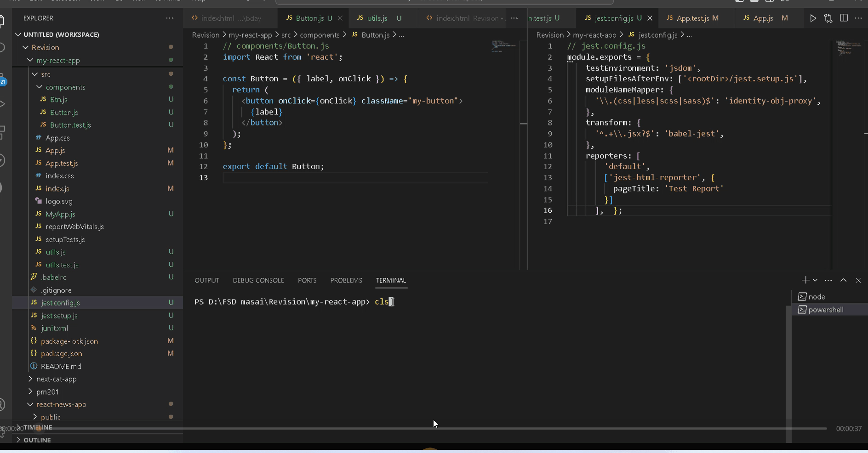
Task: Switch to the PROBLEMS panel tab
Action: pyautogui.click(x=346, y=280)
